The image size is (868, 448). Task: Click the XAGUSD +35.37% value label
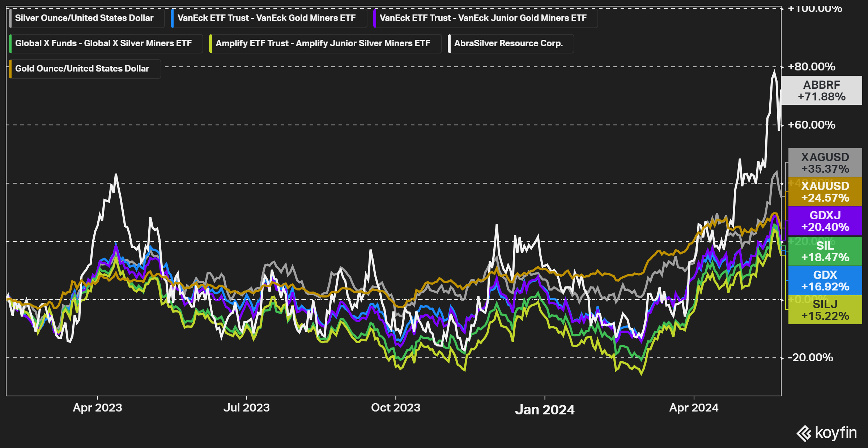pos(825,163)
